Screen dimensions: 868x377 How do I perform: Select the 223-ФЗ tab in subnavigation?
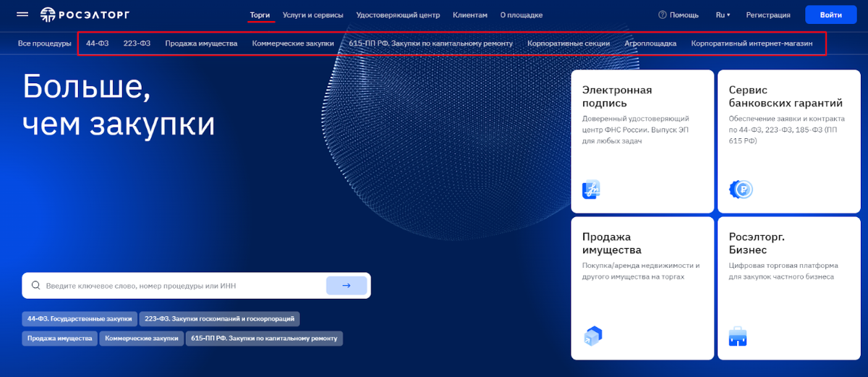[x=137, y=43]
